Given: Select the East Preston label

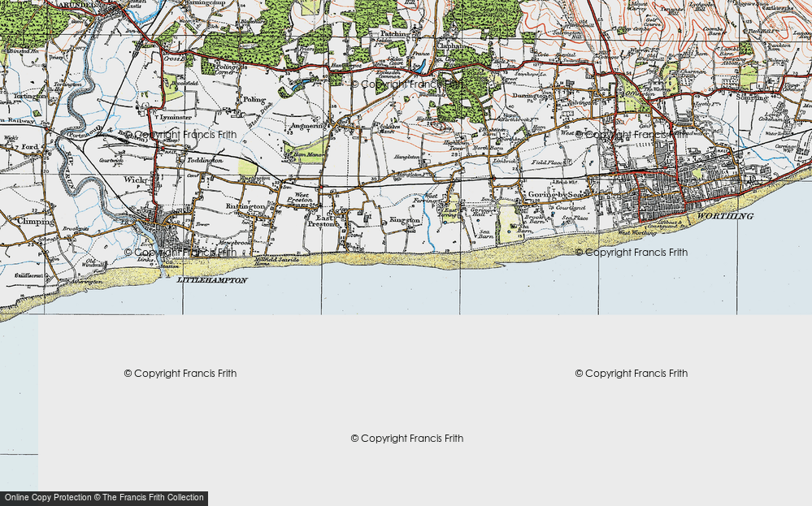Looking at the screenshot, I should pyautogui.click(x=322, y=222).
